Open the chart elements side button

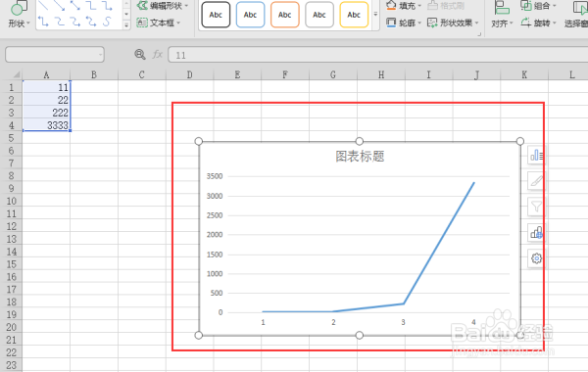[536, 155]
